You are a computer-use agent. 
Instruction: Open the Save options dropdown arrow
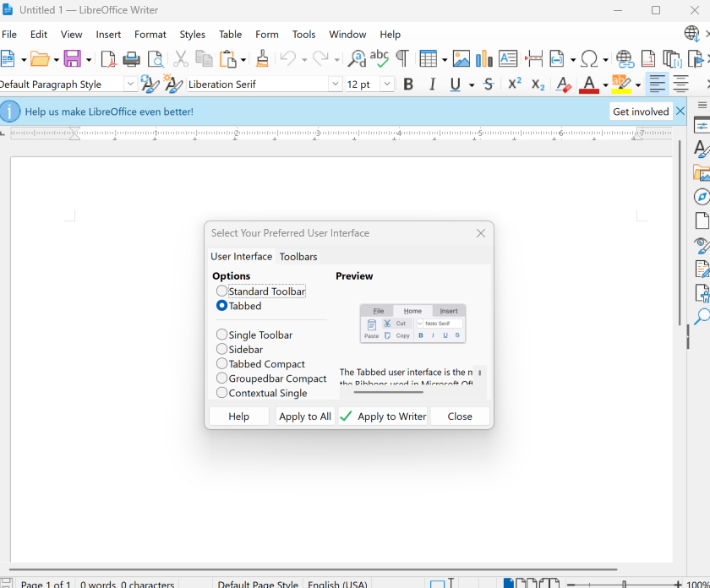point(89,60)
